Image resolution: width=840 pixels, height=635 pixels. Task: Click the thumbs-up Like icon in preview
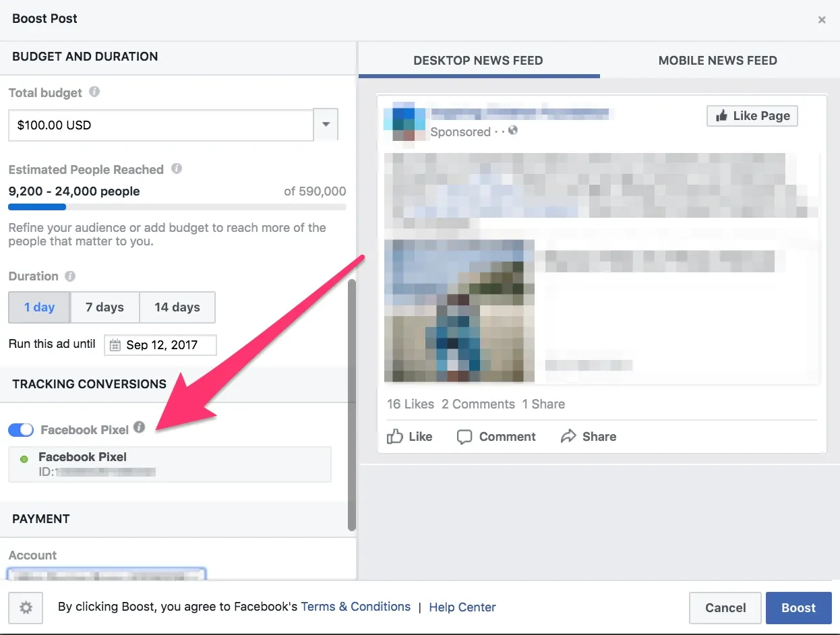[395, 436]
